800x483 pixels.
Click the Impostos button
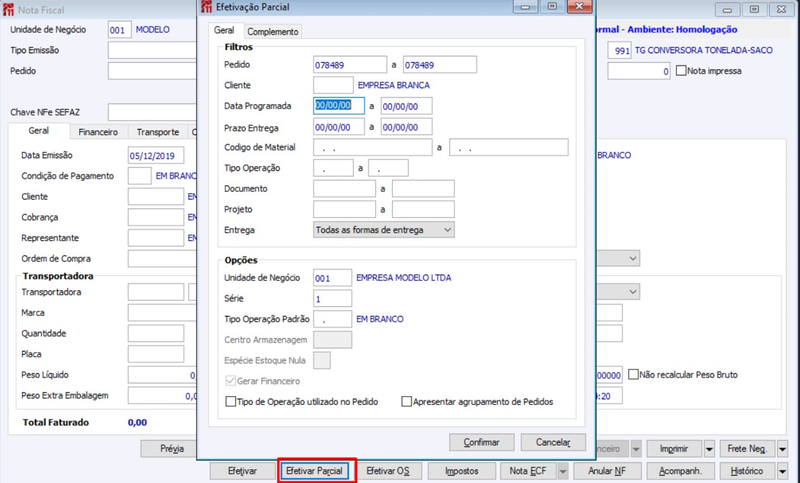tap(462, 471)
